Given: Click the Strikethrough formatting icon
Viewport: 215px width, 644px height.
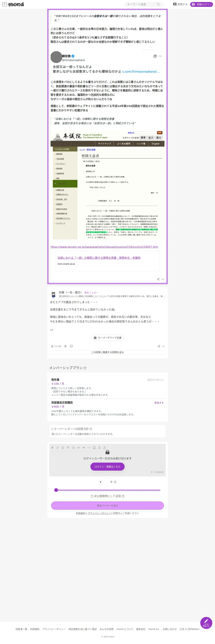Looking at the screenshot, I should click(x=68, y=448).
